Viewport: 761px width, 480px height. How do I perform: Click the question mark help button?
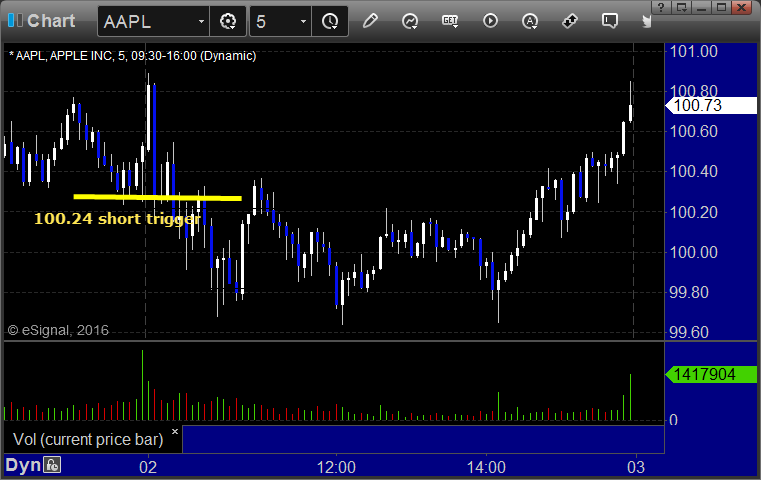(x=661, y=8)
